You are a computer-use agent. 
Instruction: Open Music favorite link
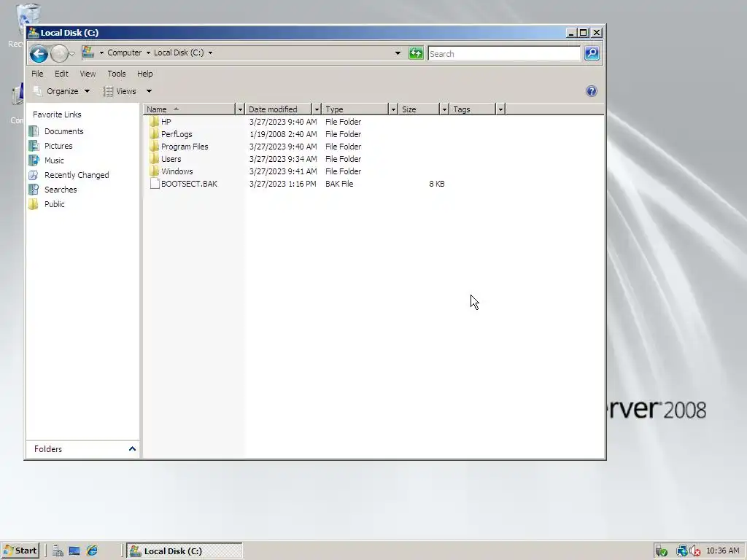click(54, 160)
